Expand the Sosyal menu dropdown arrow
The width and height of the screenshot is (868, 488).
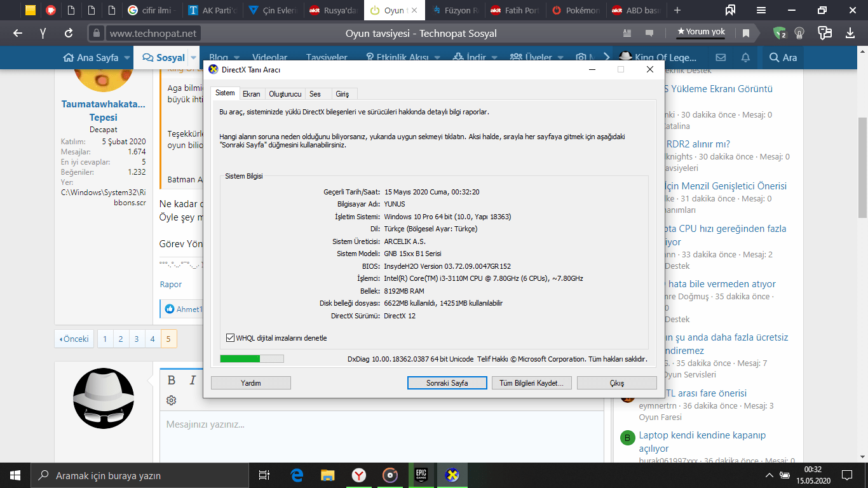pyautogui.click(x=194, y=58)
